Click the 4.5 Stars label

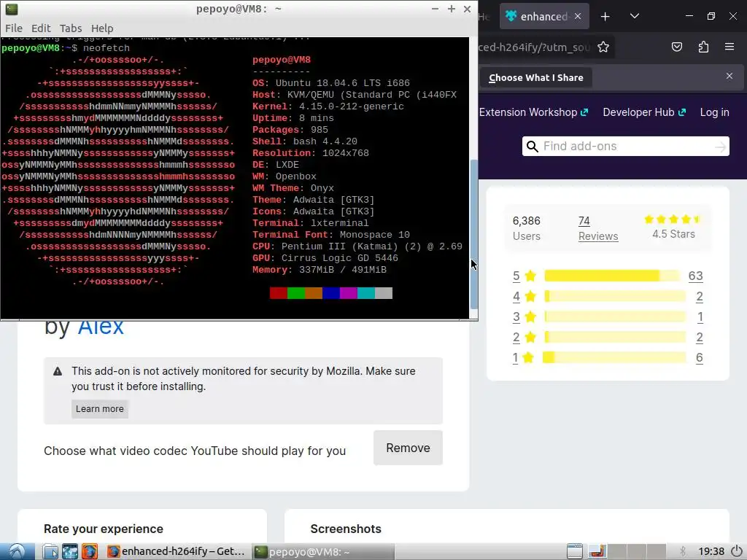pyautogui.click(x=673, y=234)
